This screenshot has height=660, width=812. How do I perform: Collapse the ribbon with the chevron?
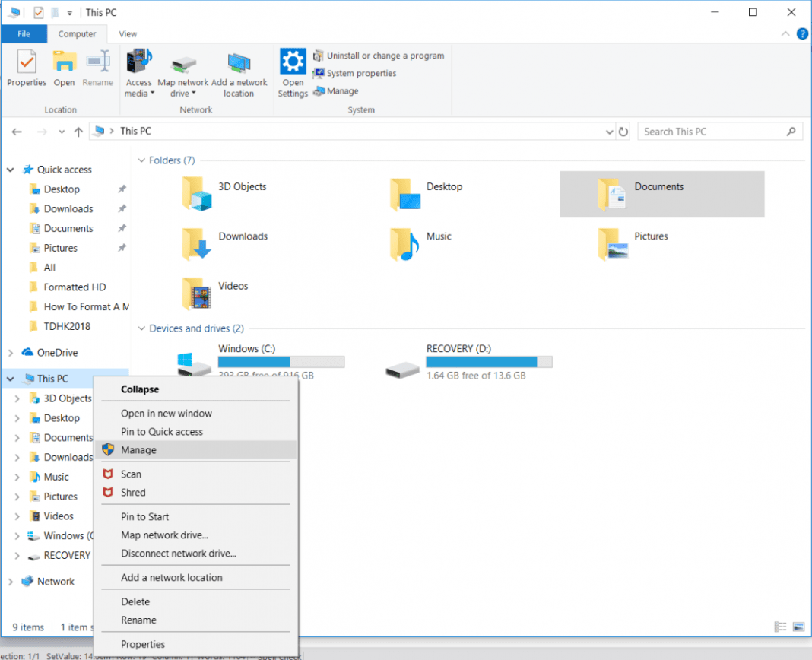click(785, 33)
